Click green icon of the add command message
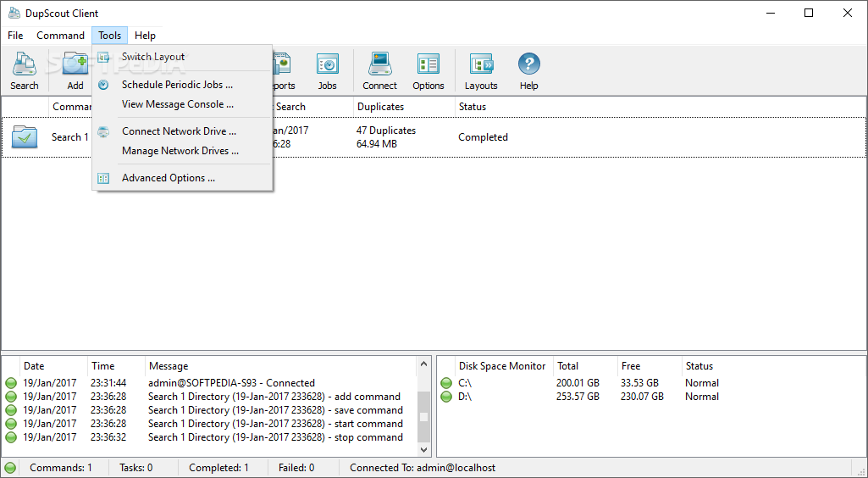 (10, 397)
